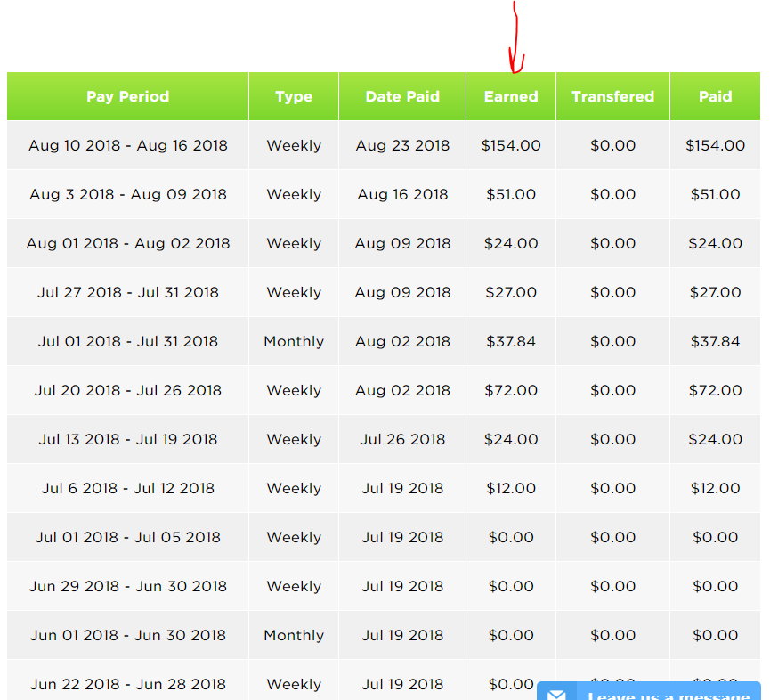Viewport: 770px width, 700px height.
Task: Click the $154.00 amount in Earned column
Action: (x=511, y=145)
